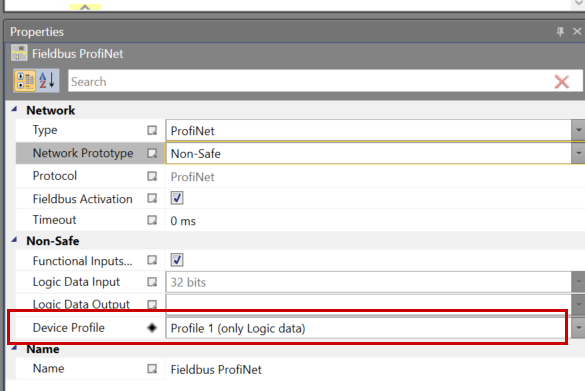Open Network Prototype dropdown showing Non-Safe
585x391 pixels.
(x=578, y=153)
